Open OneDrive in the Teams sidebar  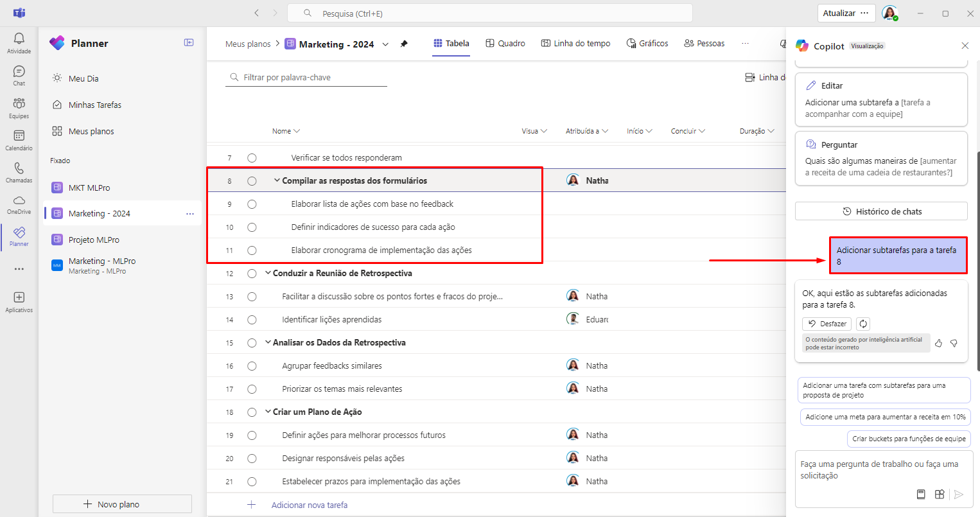pos(19,204)
